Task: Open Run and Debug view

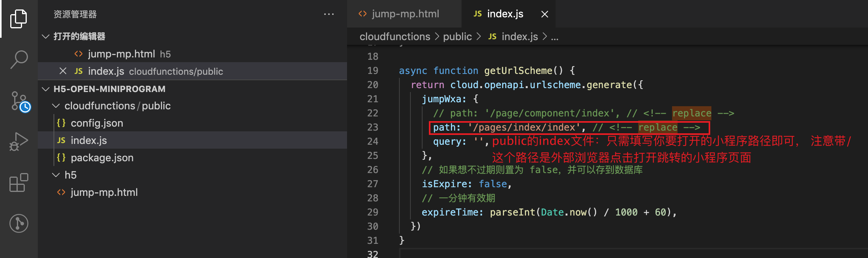Action: (18, 142)
